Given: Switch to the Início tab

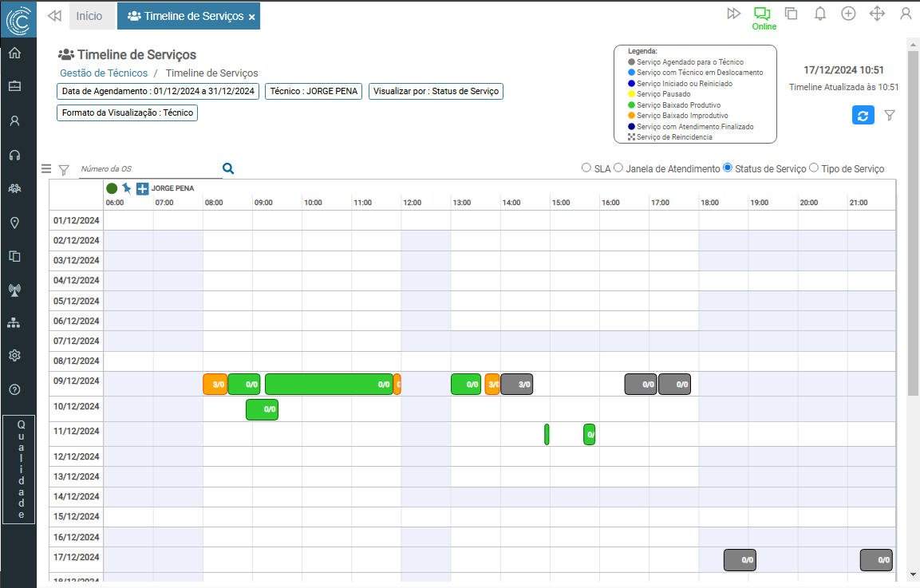Looking at the screenshot, I should click(x=89, y=16).
